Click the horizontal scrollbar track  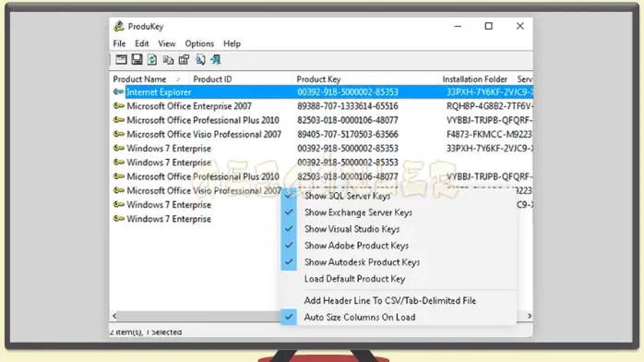(x=197, y=316)
